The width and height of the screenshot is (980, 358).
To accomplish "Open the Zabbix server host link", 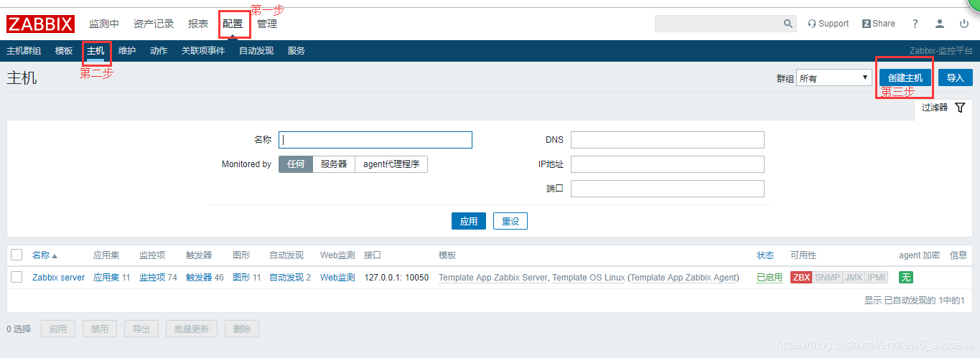I will 58,278.
